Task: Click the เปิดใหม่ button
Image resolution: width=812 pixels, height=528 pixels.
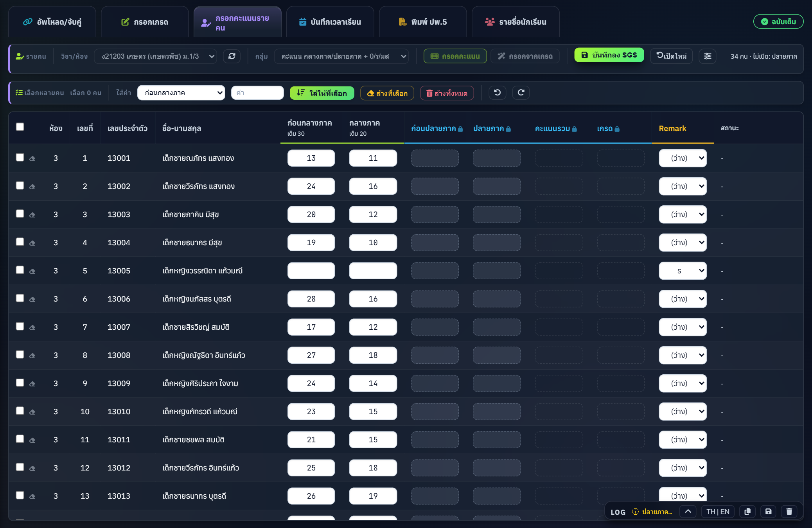Action: point(671,56)
